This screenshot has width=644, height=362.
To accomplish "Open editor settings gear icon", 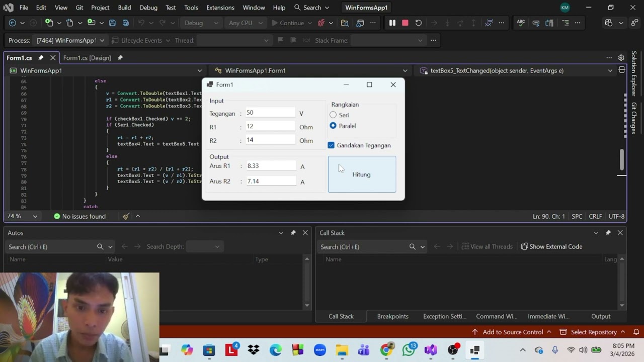I will point(621,58).
